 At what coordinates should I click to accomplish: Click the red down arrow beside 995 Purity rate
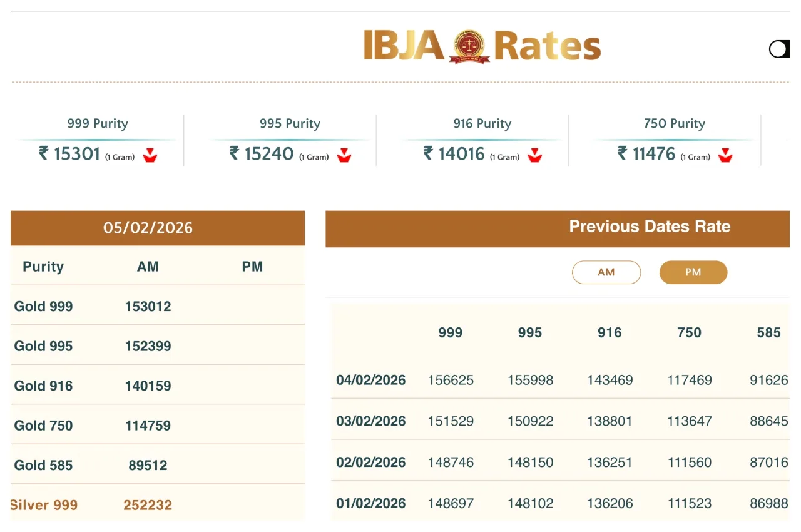click(x=344, y=155)
